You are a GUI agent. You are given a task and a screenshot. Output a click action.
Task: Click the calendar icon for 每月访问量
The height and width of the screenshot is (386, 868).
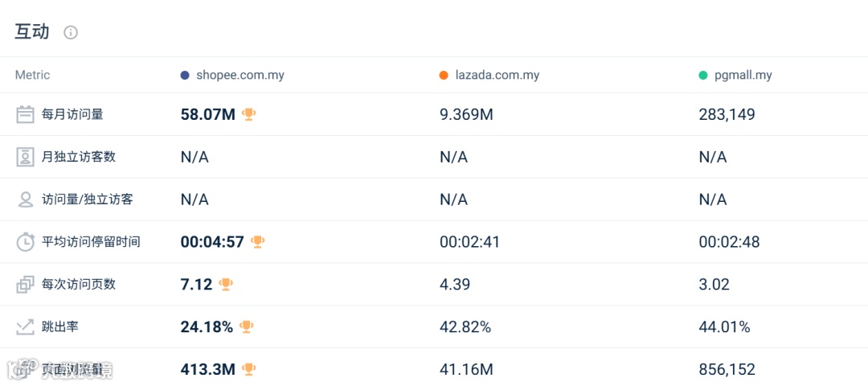click(26, 114)
